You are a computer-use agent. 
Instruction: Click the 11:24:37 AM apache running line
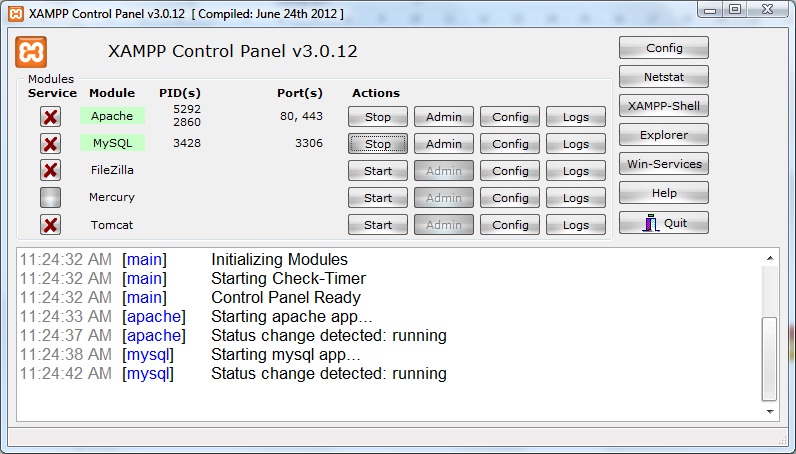click(234, 336)
